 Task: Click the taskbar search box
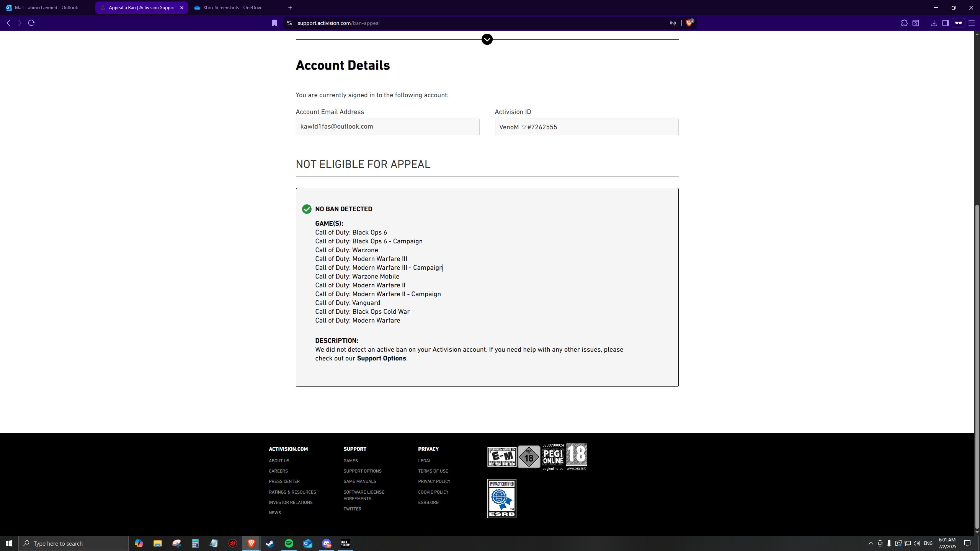pos(73,543)
